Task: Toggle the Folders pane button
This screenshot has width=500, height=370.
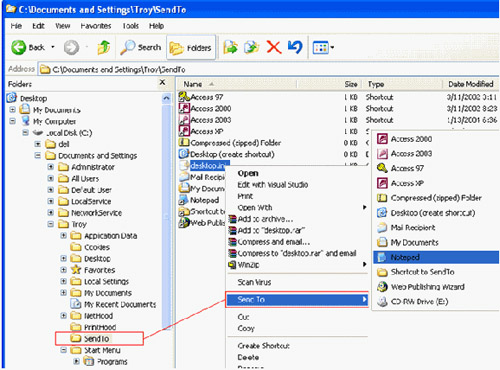Action: click(x=191, y=48)
